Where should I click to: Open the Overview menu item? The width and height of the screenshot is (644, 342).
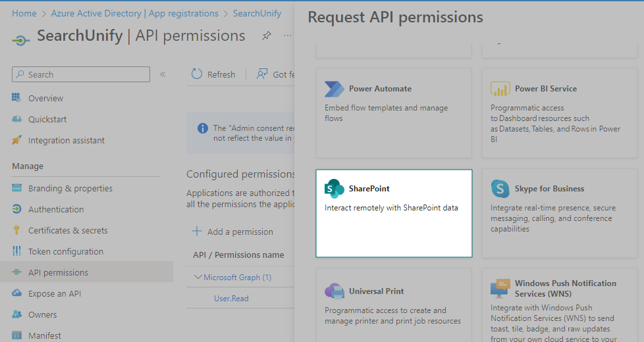pos(45,98)
